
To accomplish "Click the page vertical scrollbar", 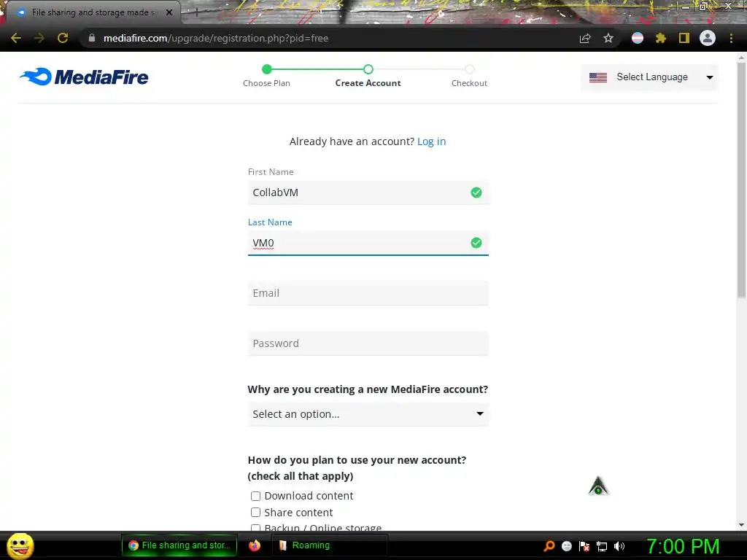I will pos(741,180).
